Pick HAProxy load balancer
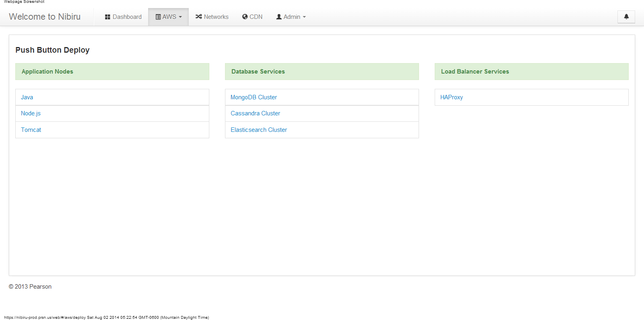The image size is (644, 320). pos(451,97)
